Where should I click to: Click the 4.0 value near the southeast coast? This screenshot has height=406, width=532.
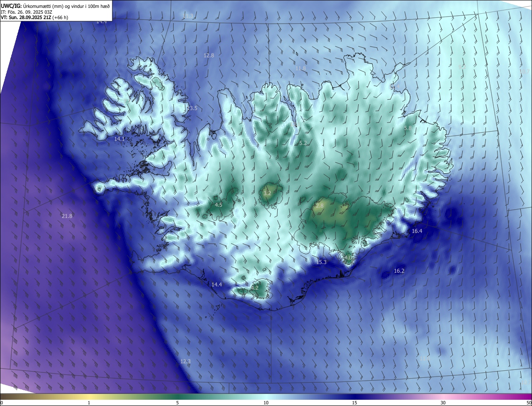[348, 257]
